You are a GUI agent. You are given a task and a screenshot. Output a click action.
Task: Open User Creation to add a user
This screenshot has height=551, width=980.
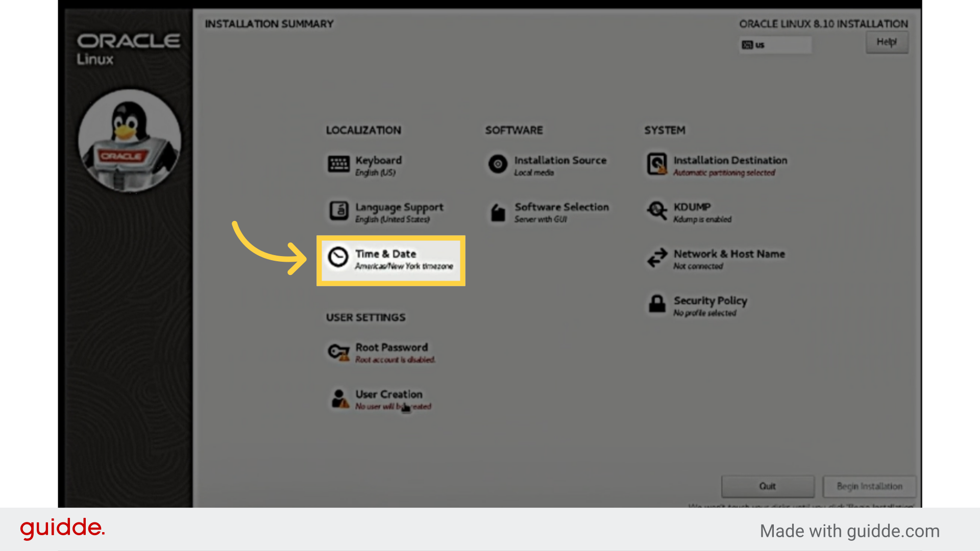(x=389, y=399)
